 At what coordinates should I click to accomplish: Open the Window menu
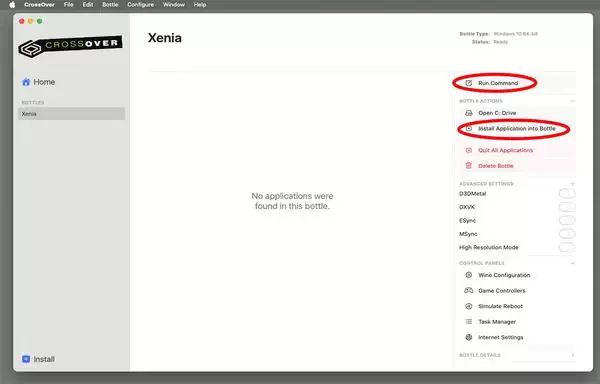click(x=174, y=5)
